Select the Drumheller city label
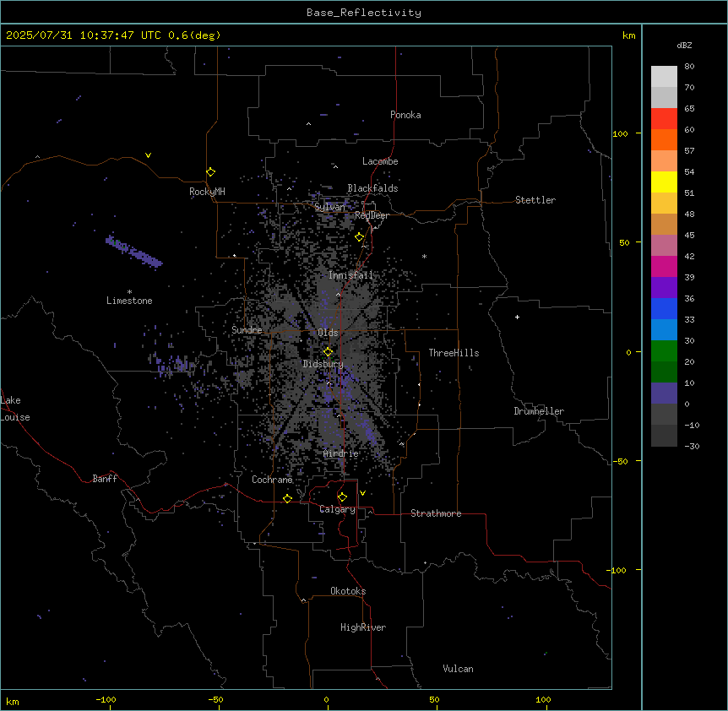This screenshot has width=728, height=711. click(x=539, y=411)
